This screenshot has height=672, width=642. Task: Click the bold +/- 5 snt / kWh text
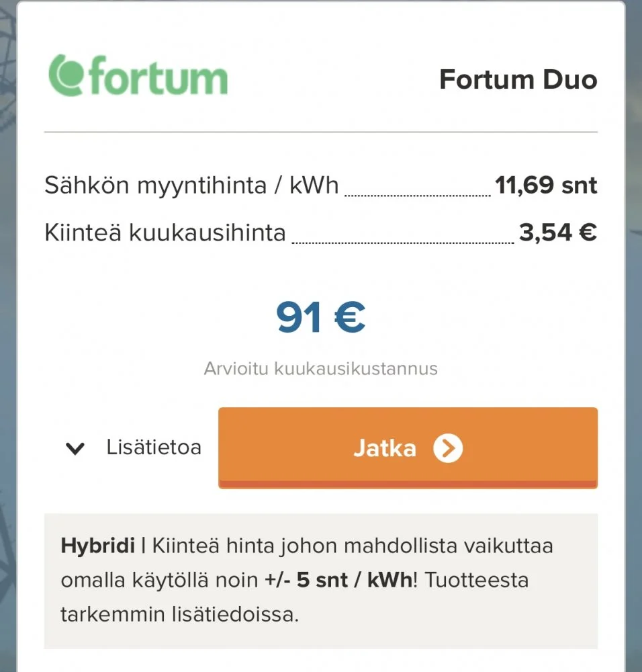tap(338, 580)
